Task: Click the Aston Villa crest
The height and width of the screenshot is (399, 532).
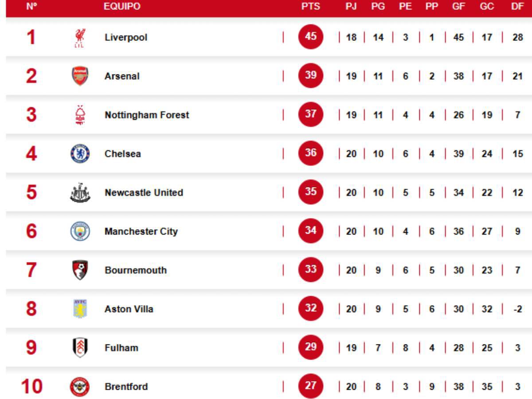Action: click(80, 309)
